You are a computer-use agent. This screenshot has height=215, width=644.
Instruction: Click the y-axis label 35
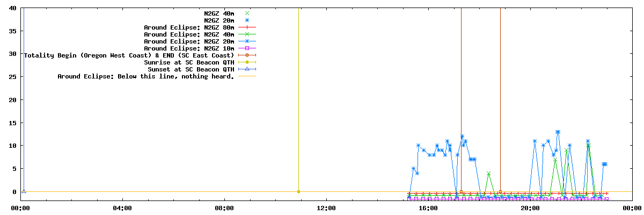coord(13,31)
